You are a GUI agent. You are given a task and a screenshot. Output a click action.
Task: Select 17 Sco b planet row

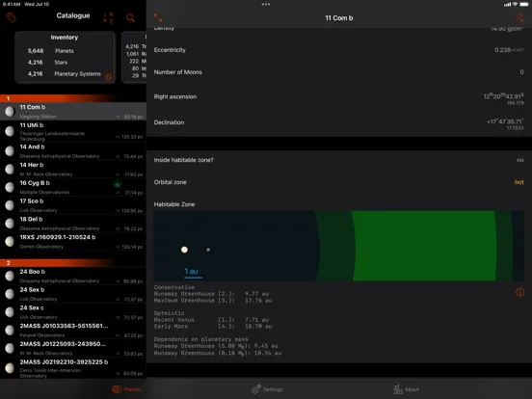[x=73, y=205]
